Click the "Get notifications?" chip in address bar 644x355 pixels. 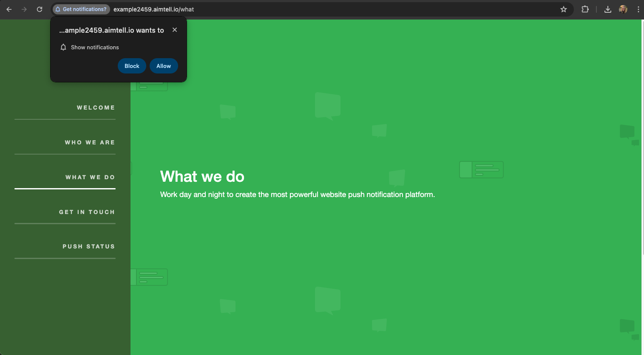click(x=81, y=9)
